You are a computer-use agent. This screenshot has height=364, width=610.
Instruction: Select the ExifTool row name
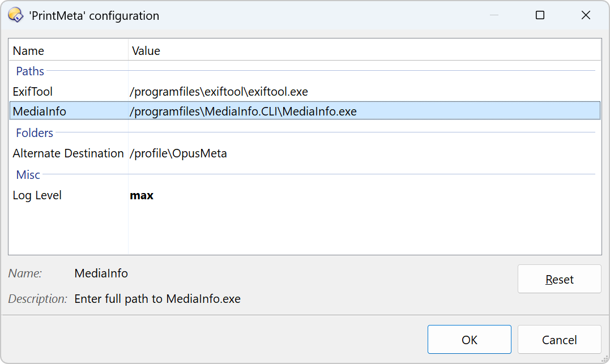click(33, 91)
